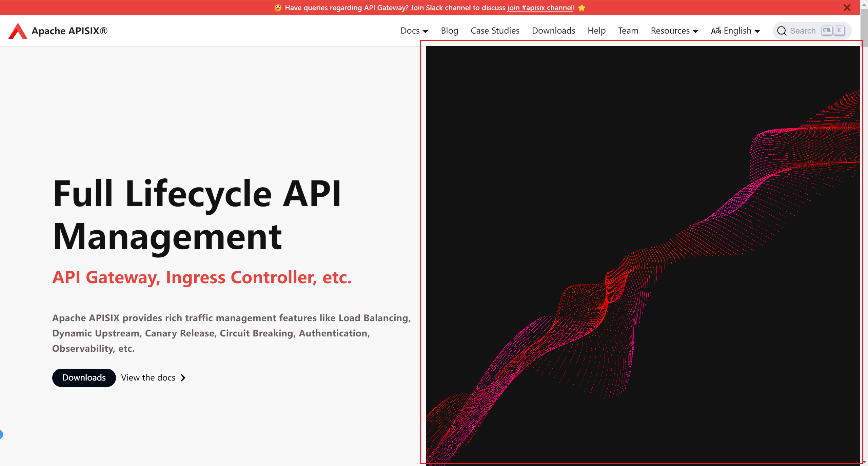This screenshot has height=466, width=868.
Task: Open Downloads in the top navigation
Action: click(553, 31)
